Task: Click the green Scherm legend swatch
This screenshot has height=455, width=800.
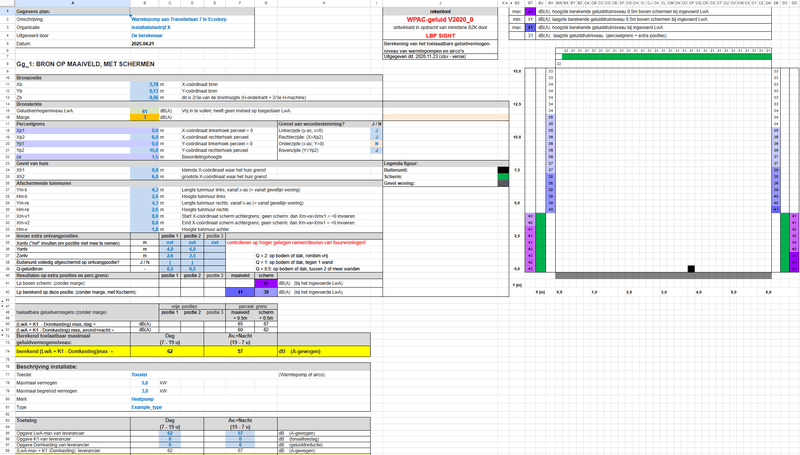Action: click(503, 176)
